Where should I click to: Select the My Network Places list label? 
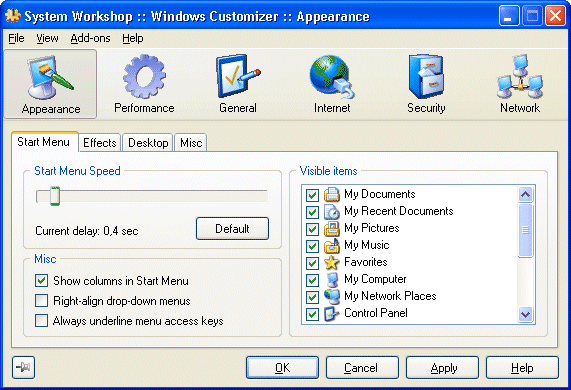tap(390, 296)
